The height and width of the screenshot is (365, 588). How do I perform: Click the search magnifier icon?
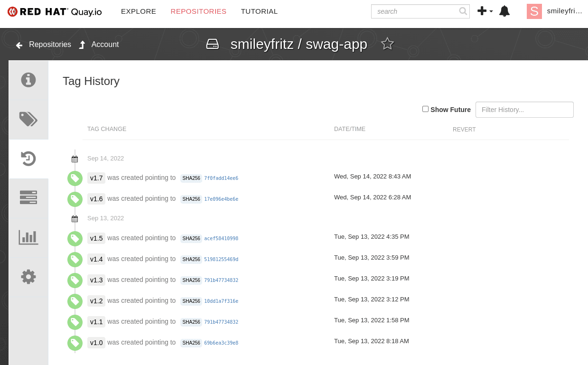coord(463,11)
